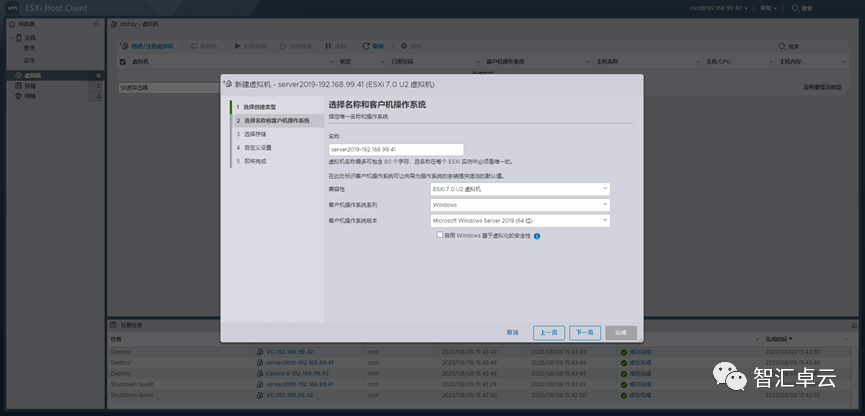The height and width of the screenshot is (416, 865).
Task: Click the 虚拟机 icon in navigator
Action: pos(18,75)
